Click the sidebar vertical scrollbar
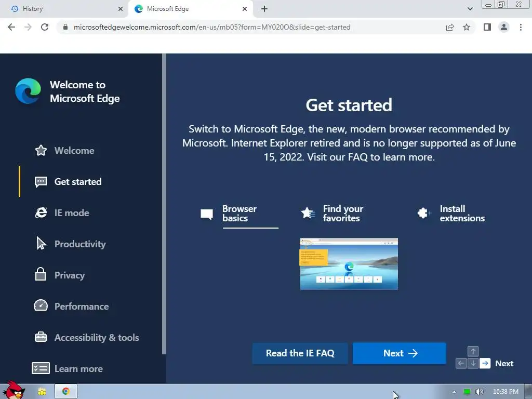532x399 pixels. point(164,204)
